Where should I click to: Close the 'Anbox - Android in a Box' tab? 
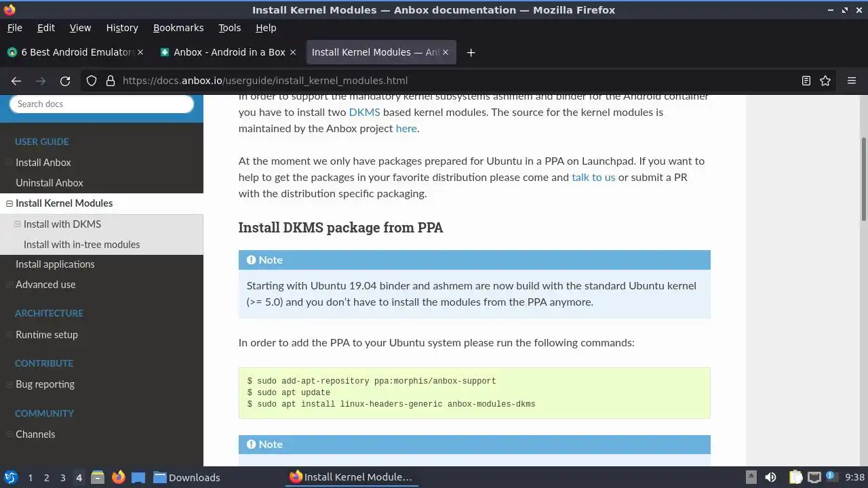(293, 52)
